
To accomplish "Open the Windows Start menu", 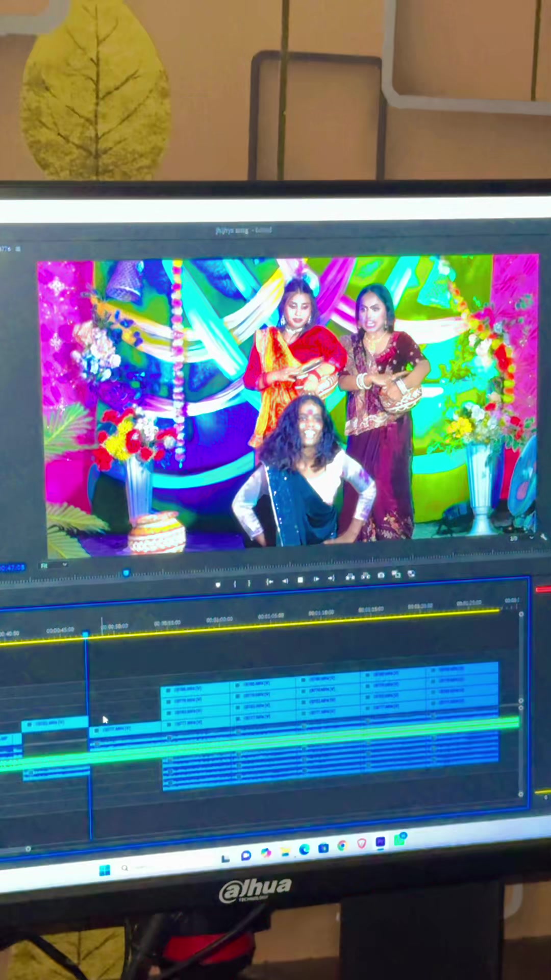I will click(x=105, y=870).
